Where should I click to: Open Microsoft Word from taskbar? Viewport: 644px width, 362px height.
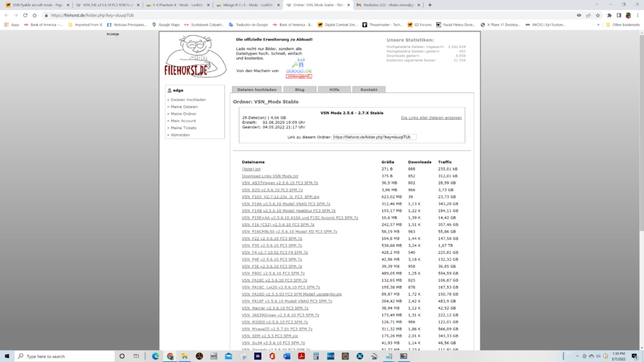click(287, 356)
